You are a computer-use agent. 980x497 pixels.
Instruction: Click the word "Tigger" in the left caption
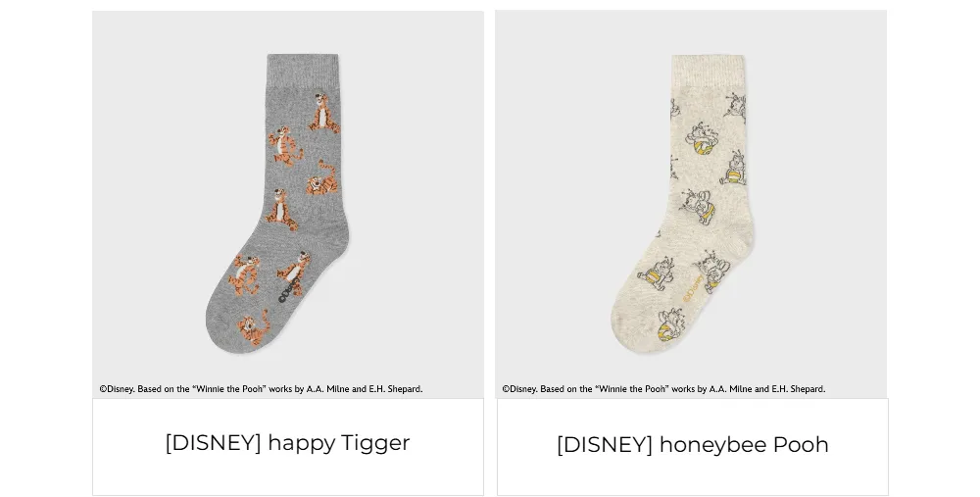point(375,443)
